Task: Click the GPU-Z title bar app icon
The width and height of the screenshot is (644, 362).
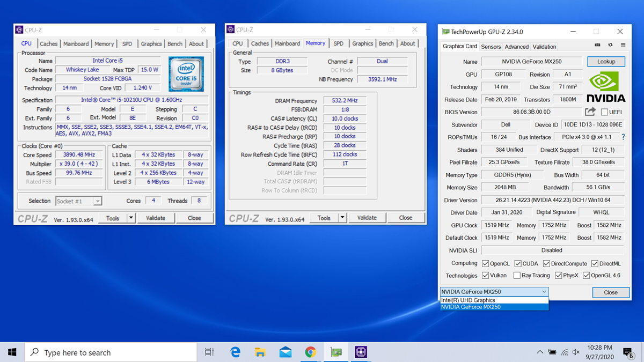Action: [x=445, y=32]
